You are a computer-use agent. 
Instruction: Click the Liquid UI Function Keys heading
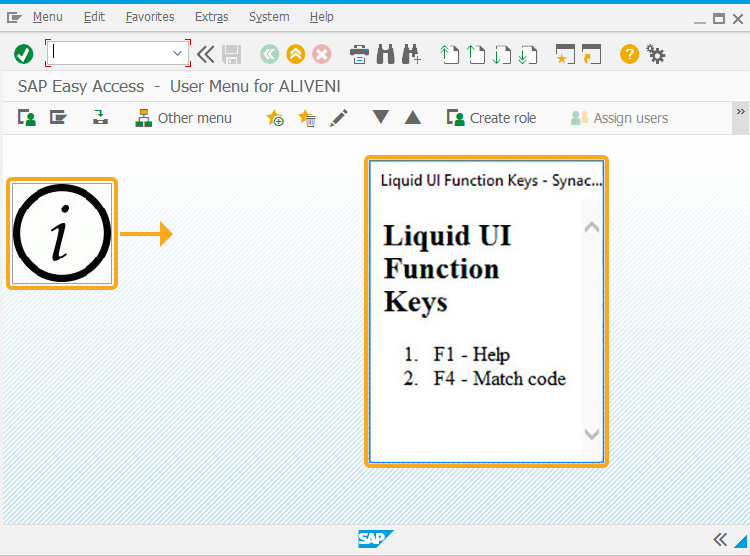[447, 268]
